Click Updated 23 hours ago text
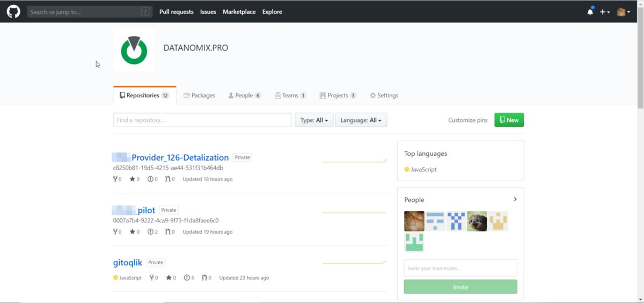The image size is (644, 303). pos(244,278)
